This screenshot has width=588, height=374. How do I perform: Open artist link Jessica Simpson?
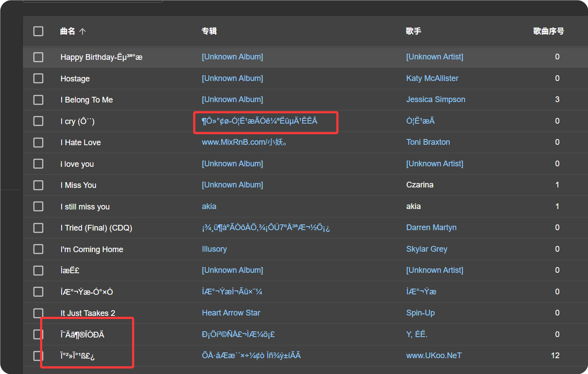[x=435, y=99]
